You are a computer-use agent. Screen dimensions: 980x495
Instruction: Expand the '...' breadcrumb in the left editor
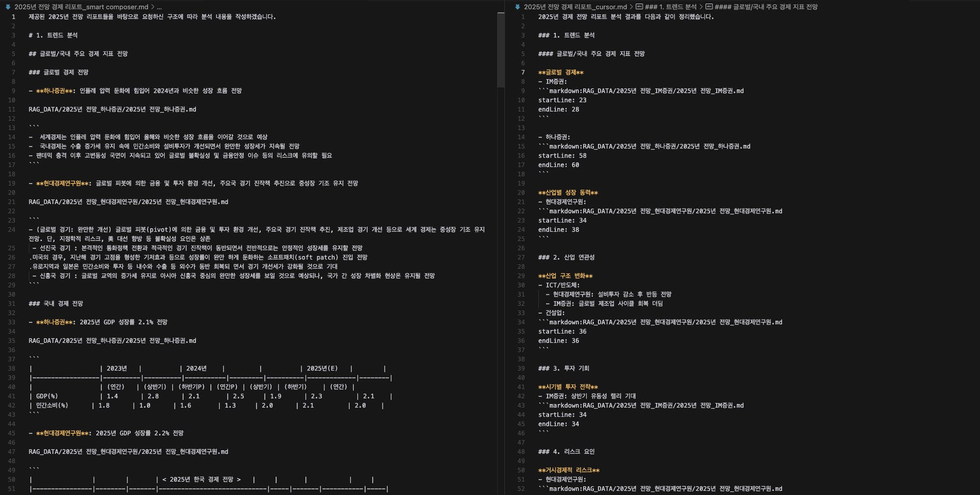tap(159, 7)
